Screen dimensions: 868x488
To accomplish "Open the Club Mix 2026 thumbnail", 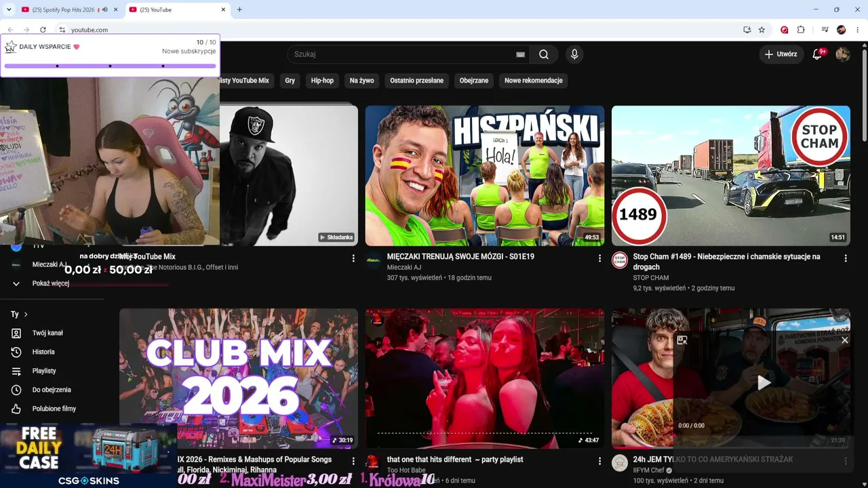I will pos(239,378).
